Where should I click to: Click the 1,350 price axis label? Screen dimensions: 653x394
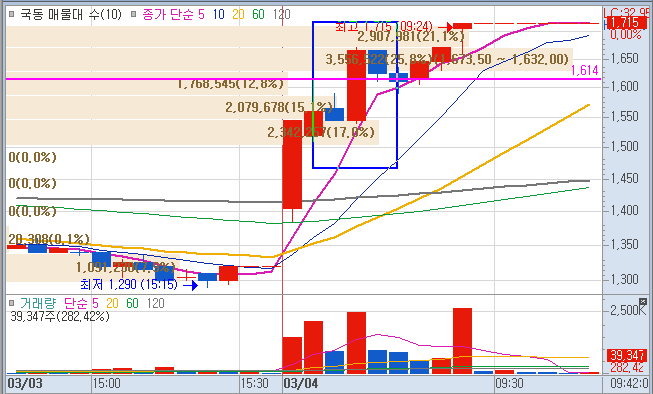624,244
